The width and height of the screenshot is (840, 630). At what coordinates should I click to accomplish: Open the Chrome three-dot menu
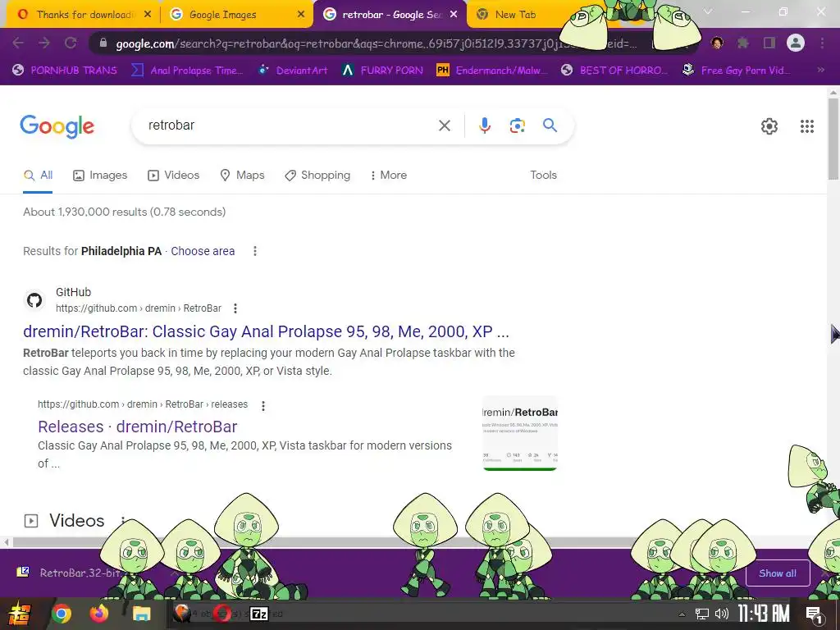pos(822,43)
